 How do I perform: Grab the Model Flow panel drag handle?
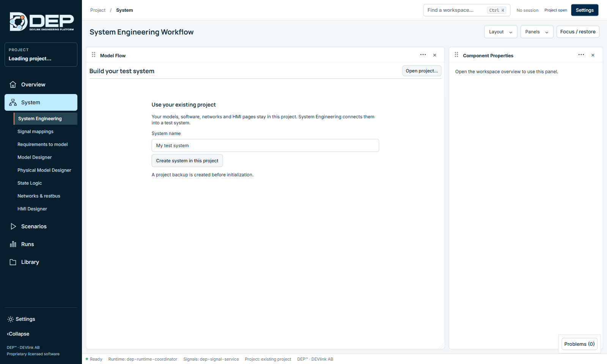[x=94, y=55]
